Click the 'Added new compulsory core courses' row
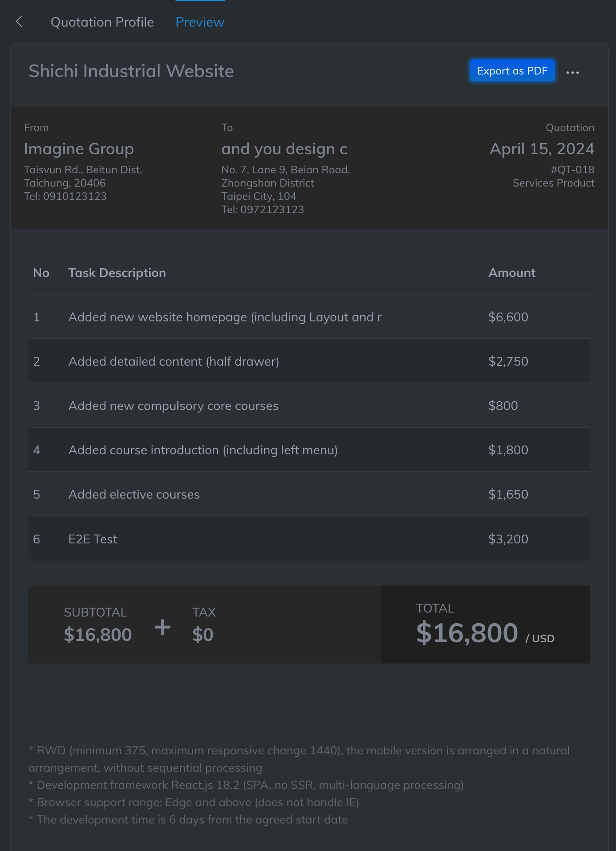The height and width of the screenshot is (851, 616). pyautogui.click(x=173, y=406)
